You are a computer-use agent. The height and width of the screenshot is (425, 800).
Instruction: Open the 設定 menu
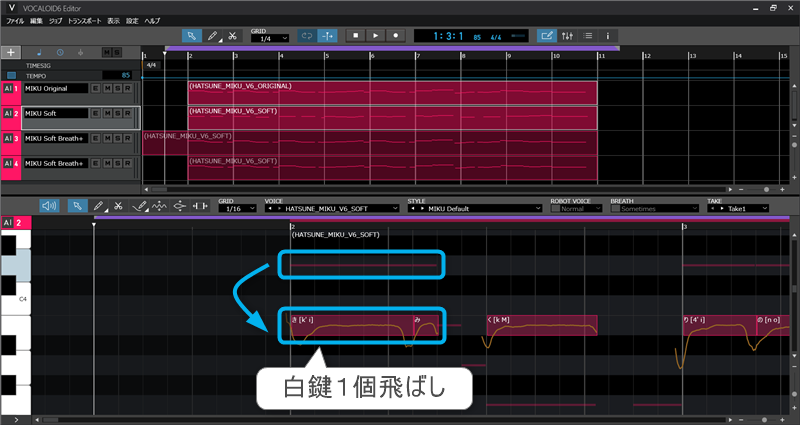tap(132, 21)
